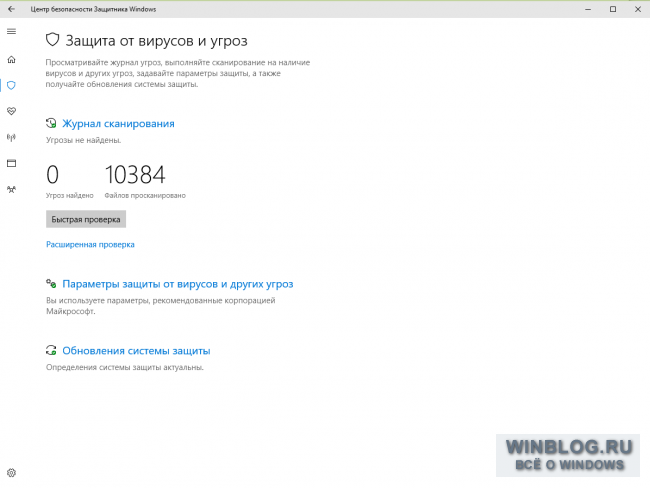Minimize the Defender Security Center window

click(x=588, y=9)
